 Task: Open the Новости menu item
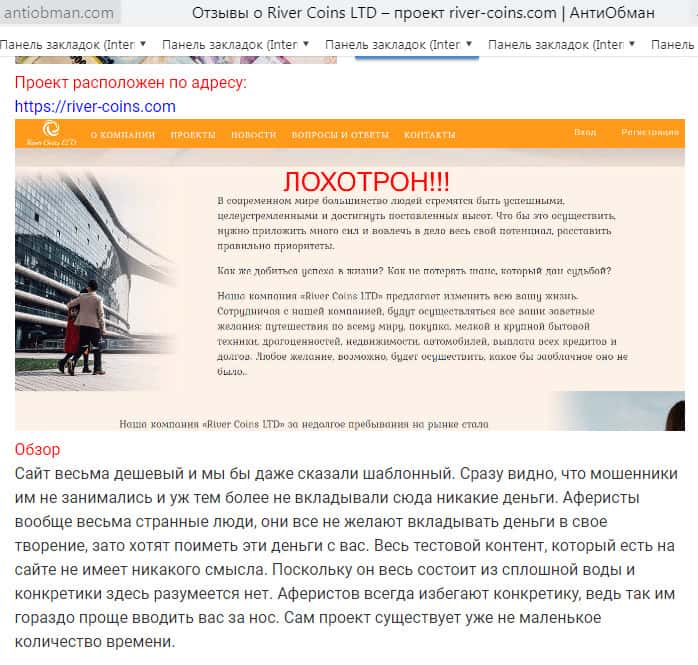(254, 134)
